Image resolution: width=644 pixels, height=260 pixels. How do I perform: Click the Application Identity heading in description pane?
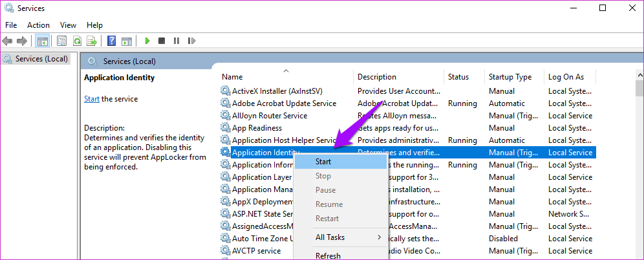(x=119, y=77)
